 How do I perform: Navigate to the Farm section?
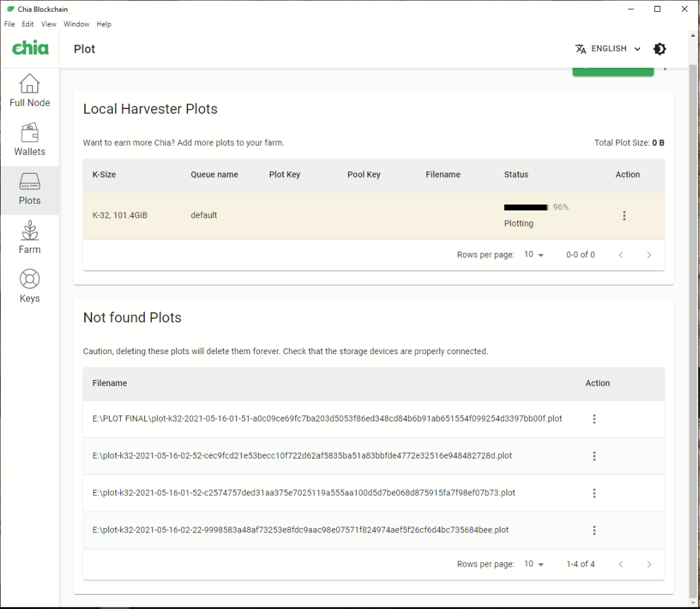pyautogui.click(x=29, y=237)
